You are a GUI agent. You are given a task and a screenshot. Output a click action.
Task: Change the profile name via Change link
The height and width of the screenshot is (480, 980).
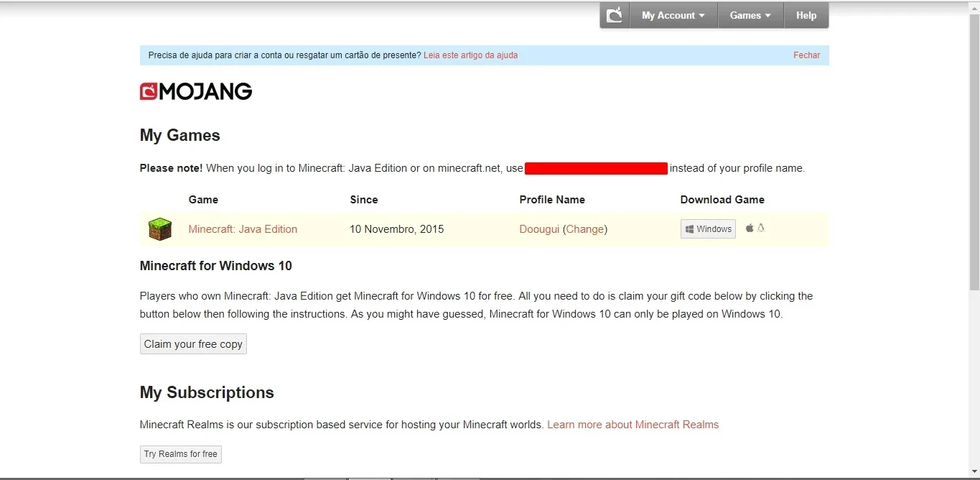click(585, 229)
